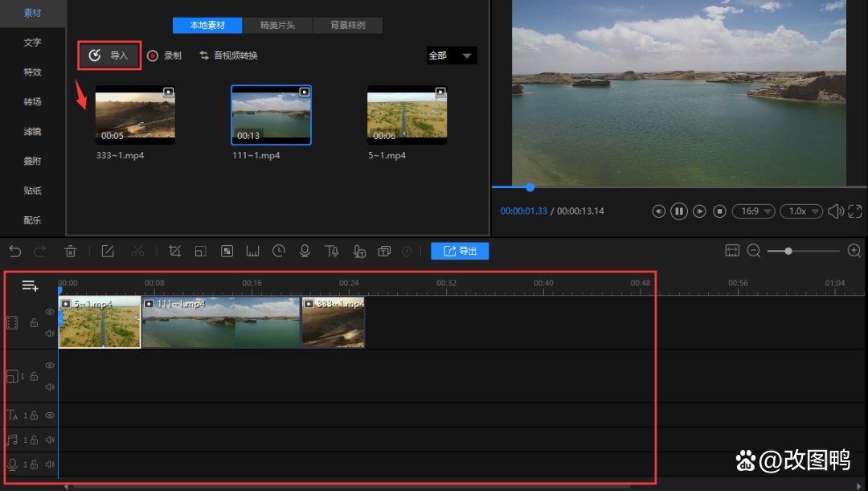Enter fullscreen preview mode
The height and width of the screenshot is (491, 868).
[854, 211]
